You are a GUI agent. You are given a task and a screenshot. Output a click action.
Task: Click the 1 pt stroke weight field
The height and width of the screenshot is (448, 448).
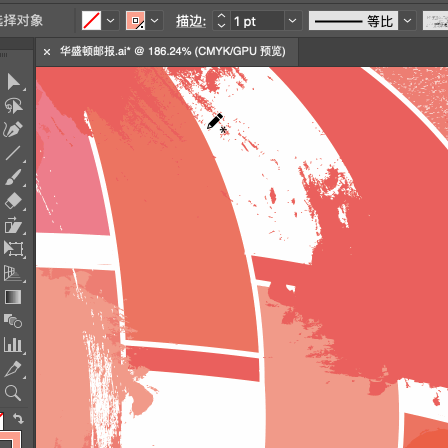257,21
